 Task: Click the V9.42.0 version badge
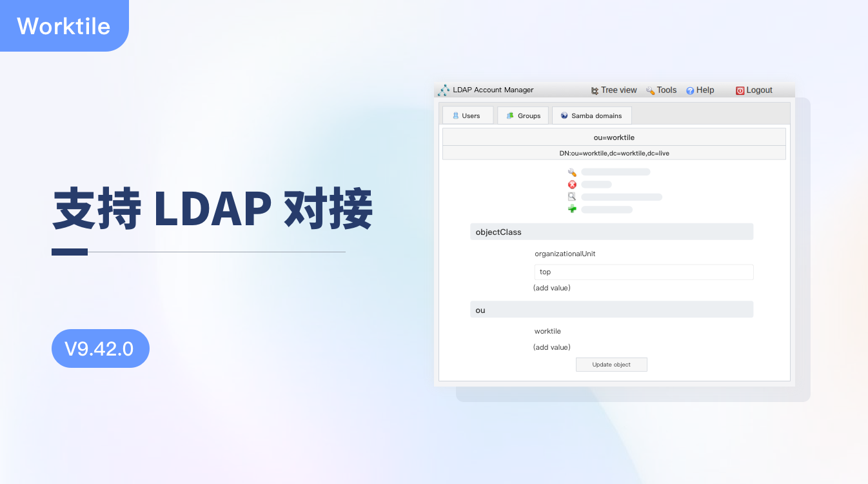(x=100, y=348)
